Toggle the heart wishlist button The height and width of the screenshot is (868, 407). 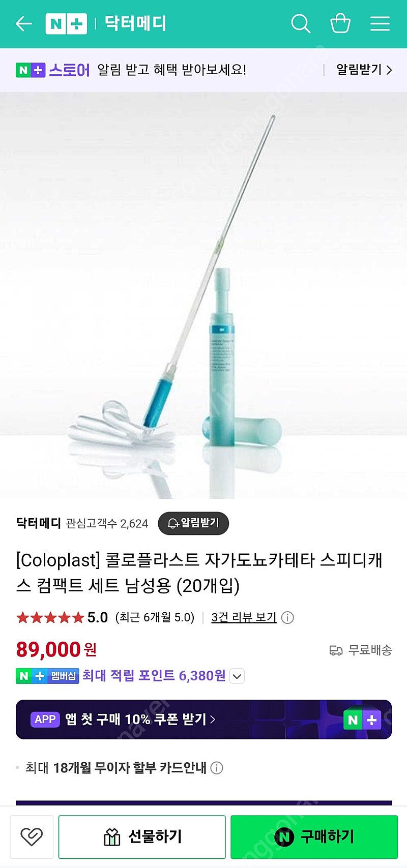tap(32, 837)
